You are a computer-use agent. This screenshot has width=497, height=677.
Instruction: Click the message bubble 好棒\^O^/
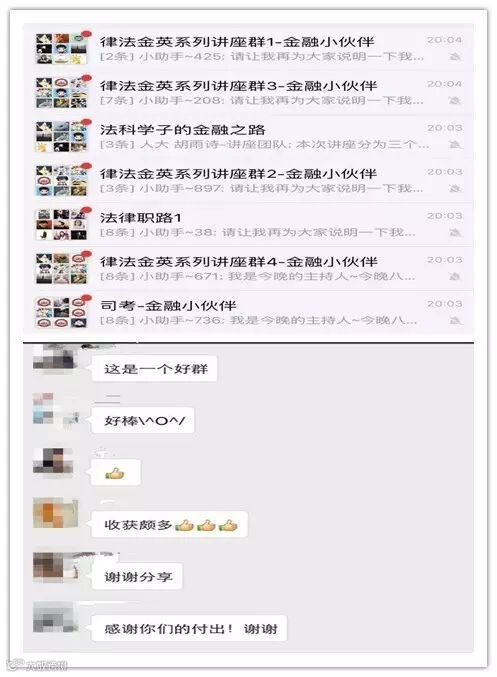point(143,421)
